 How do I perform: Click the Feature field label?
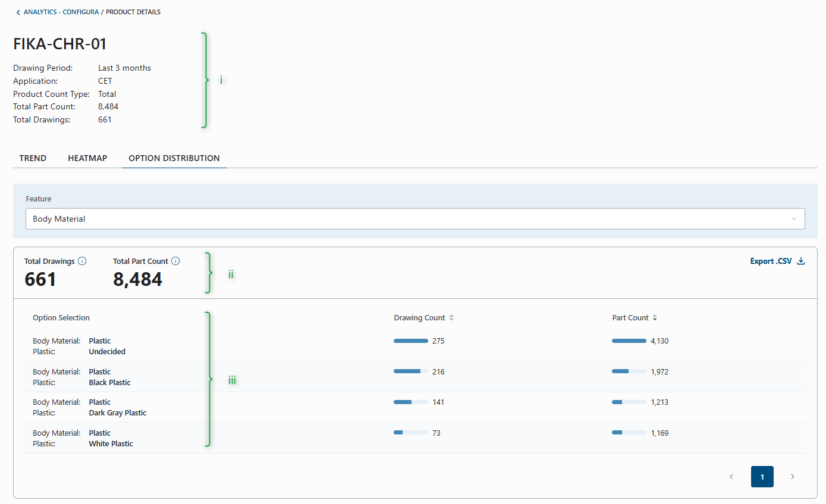[39, 199]
